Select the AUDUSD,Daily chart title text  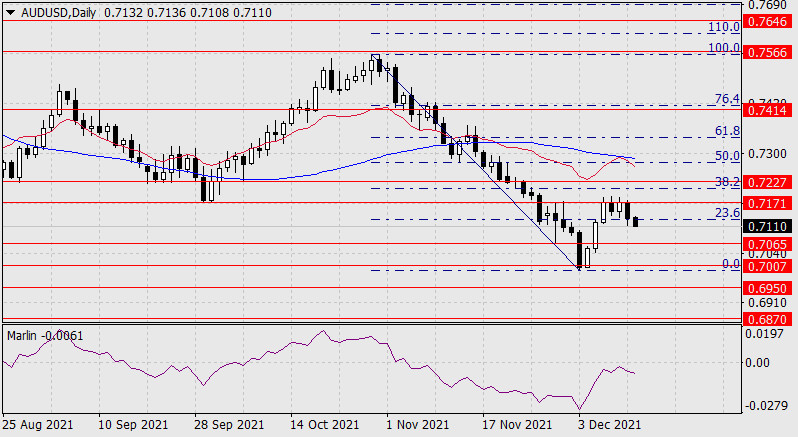click(58, 13)
